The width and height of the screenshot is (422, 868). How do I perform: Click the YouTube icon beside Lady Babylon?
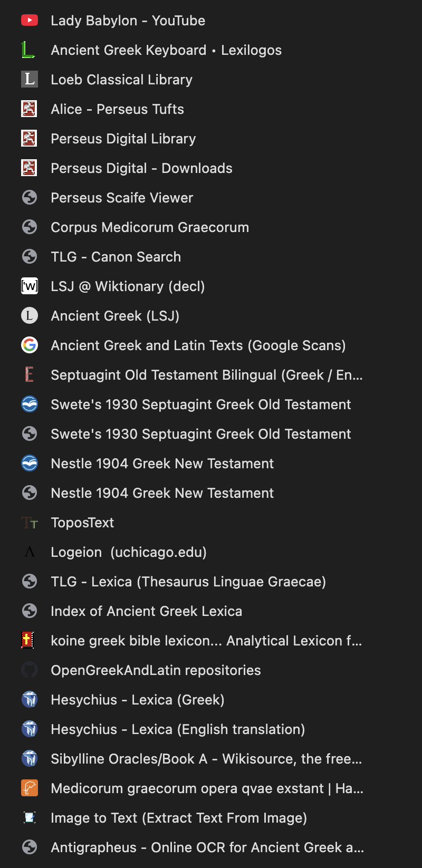point(30,21)
